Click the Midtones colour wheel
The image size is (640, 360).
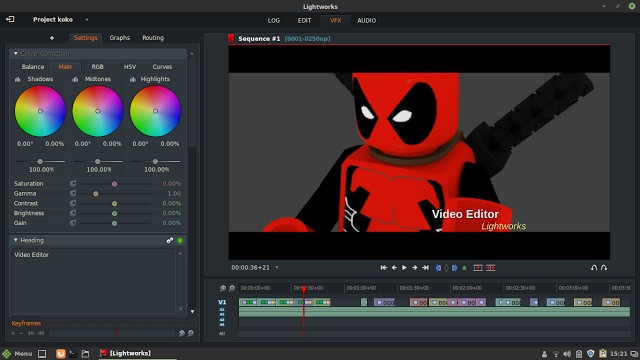point(98,111)
